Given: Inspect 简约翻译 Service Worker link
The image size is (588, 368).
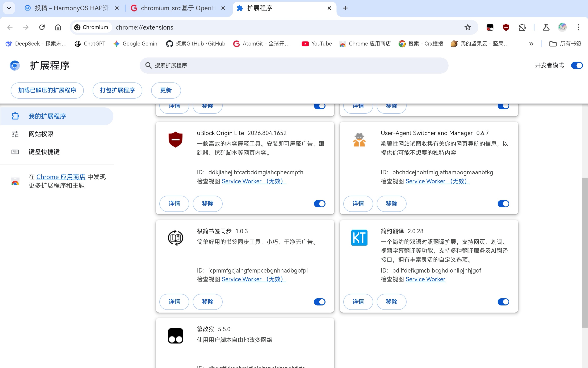Looking at the screenshot, I should point(425,279).
